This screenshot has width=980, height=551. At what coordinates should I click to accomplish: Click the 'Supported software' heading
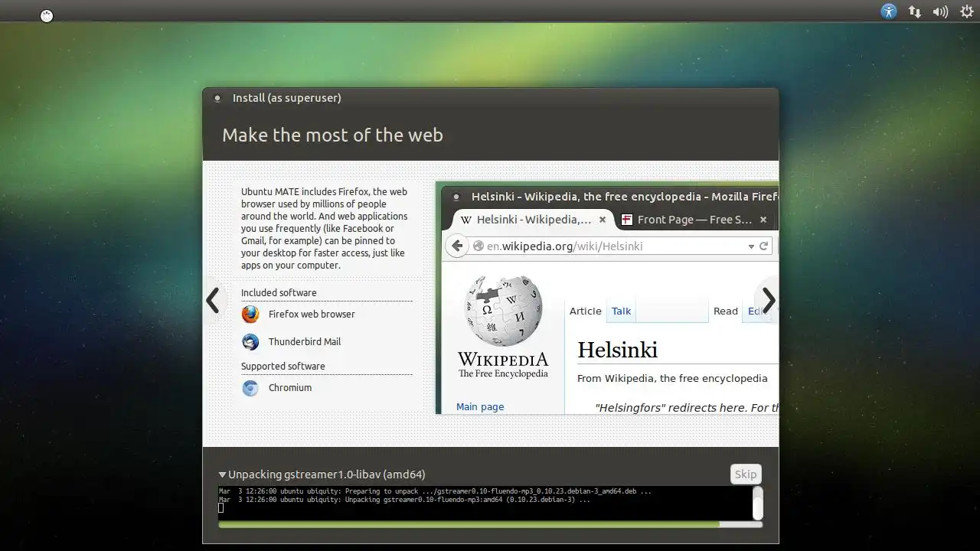[x=283, y=367]
